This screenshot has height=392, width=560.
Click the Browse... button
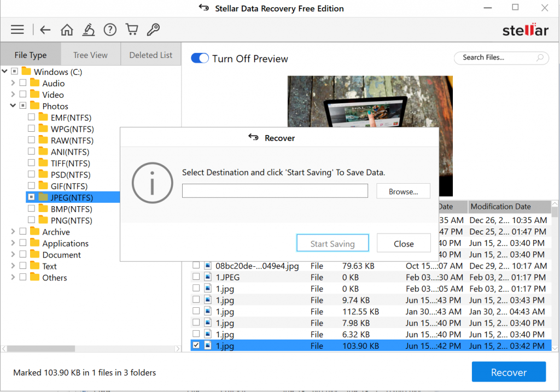[403, 191]
